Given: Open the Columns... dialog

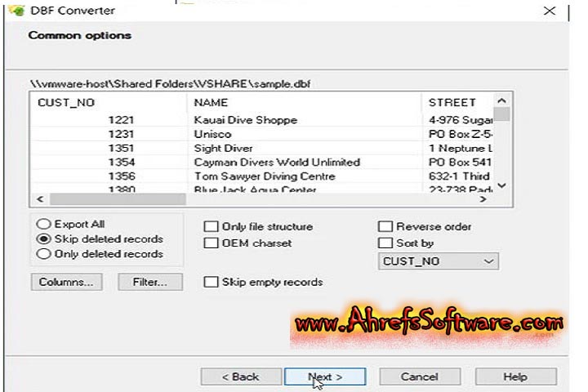Looking at the screenshot, I should (66, 282).
